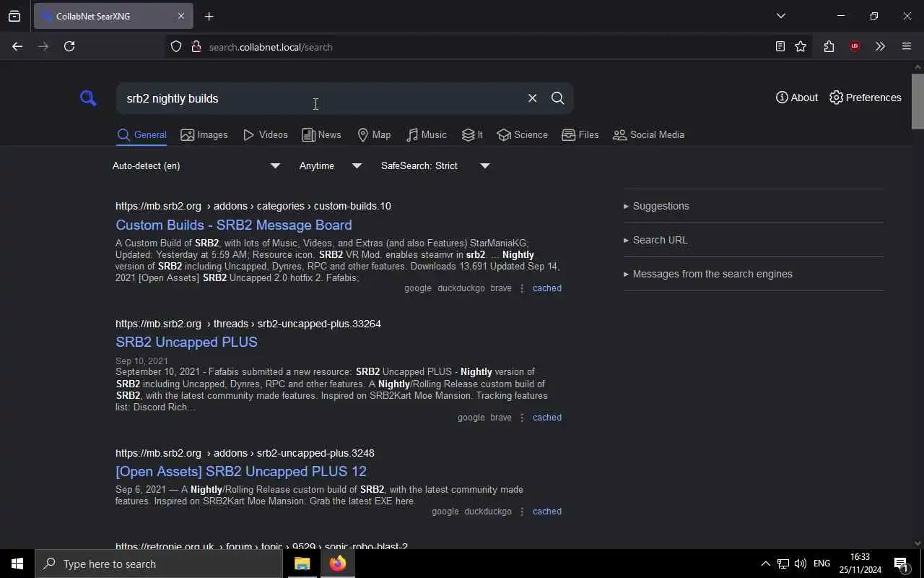The width and height of the screenshot is (924, 578).
Task: Expand the Suggestions section
Action: [x=656, y=206]
